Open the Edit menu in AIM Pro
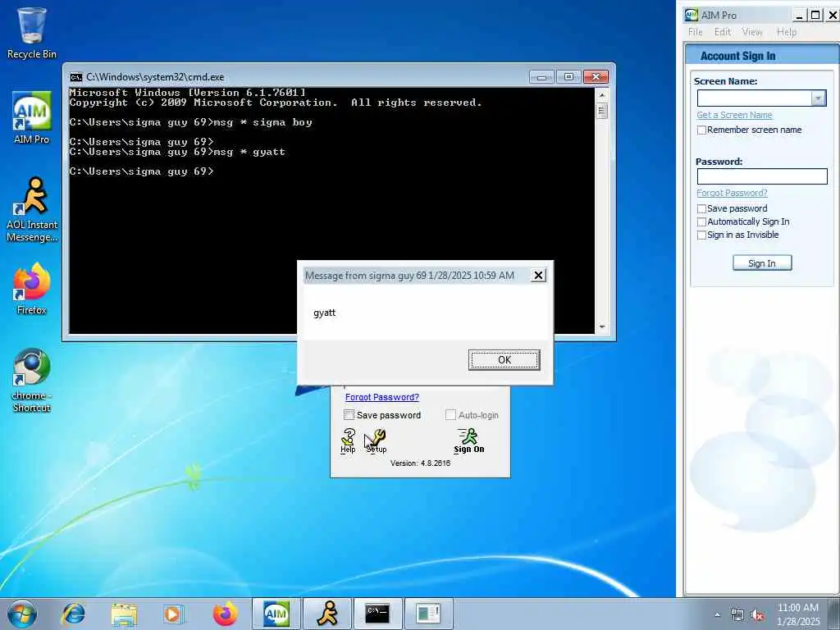 tap(722, 32)
